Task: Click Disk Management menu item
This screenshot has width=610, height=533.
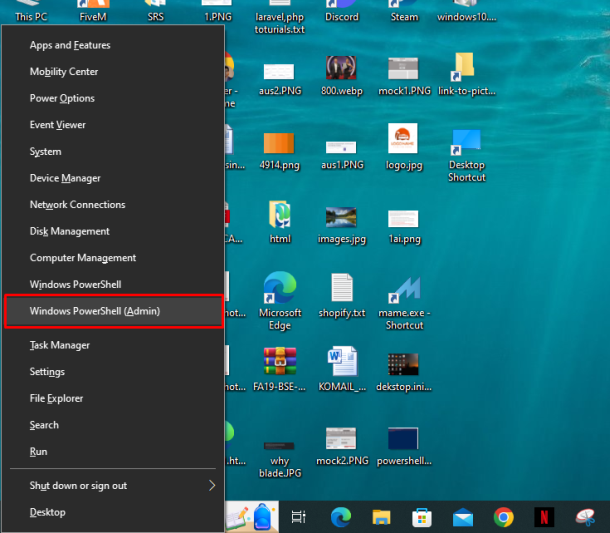Action: coord(70,231)
